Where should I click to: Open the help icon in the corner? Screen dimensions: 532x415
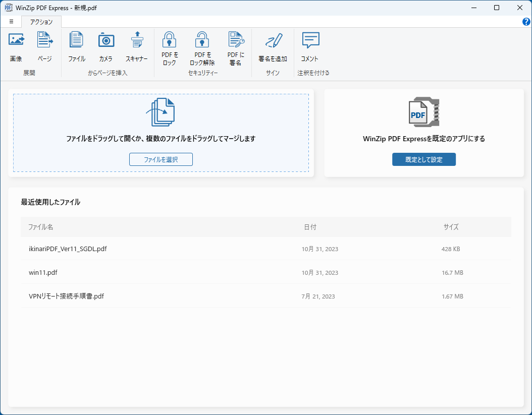pyautogui.click(x=526, y=22)
